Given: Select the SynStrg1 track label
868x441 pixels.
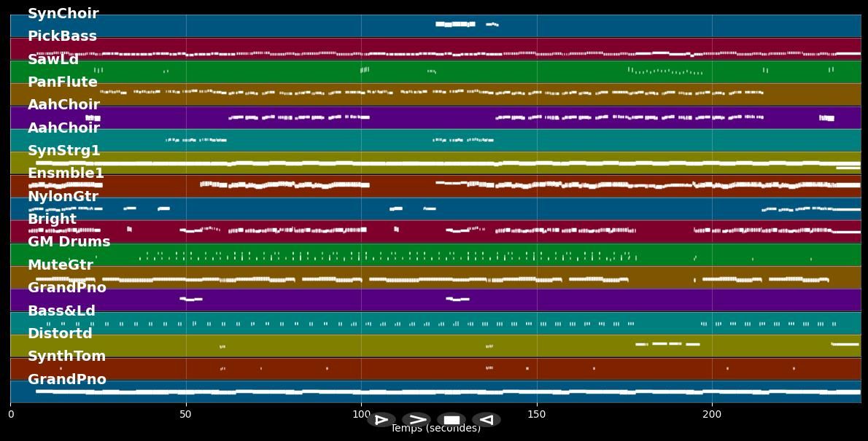Looking at the screenshot, I should 63,151.
